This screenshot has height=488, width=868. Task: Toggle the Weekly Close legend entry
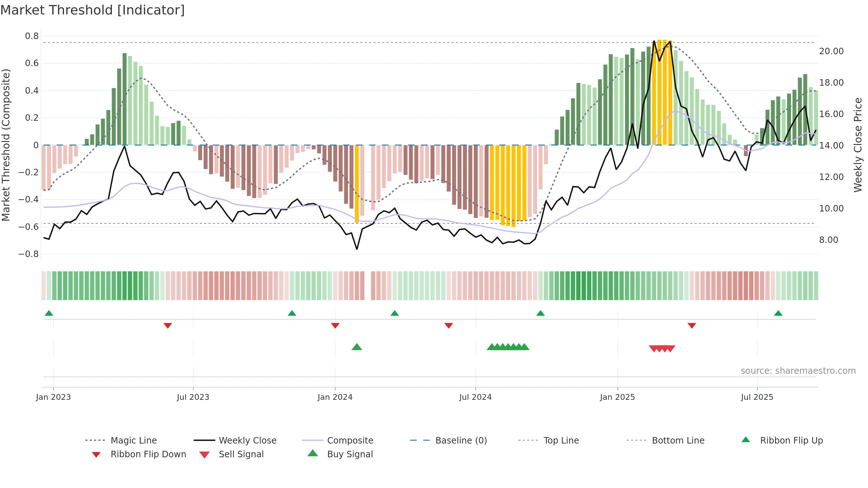[235, 440]
